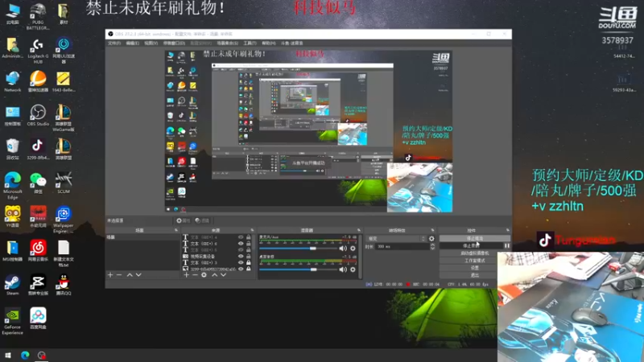Open the 渐变 transition dropdown
The height and width of the screenshot is (362, 644).
[x=396, y=238]
